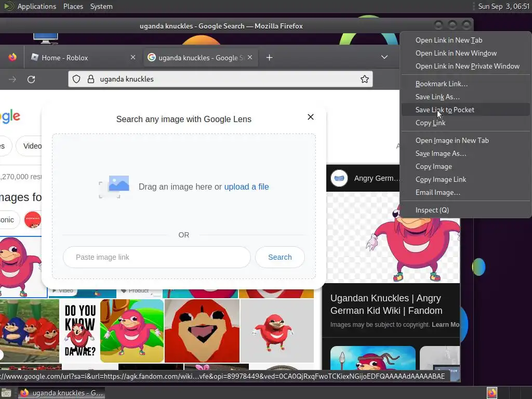The image size is (532, 399).
Task: Choose Open Link in New Window
Action: (x=465, y=54)
